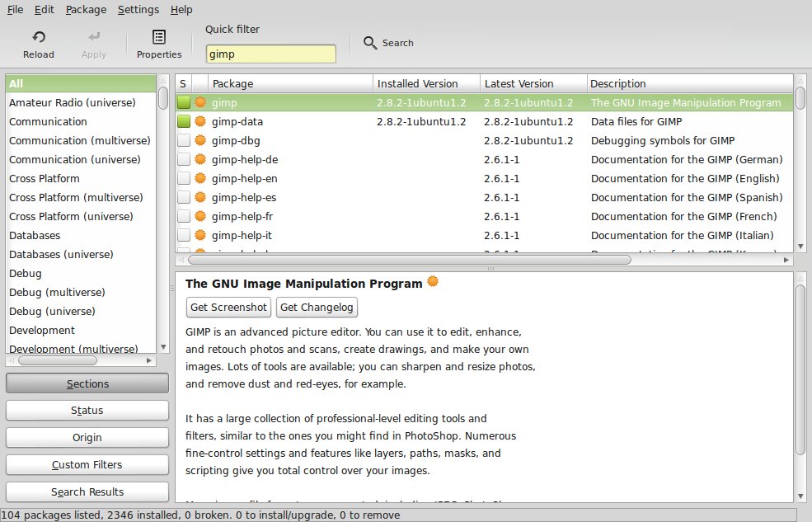Open the Settings menu
812x522 pixels.
coord(138,10)
